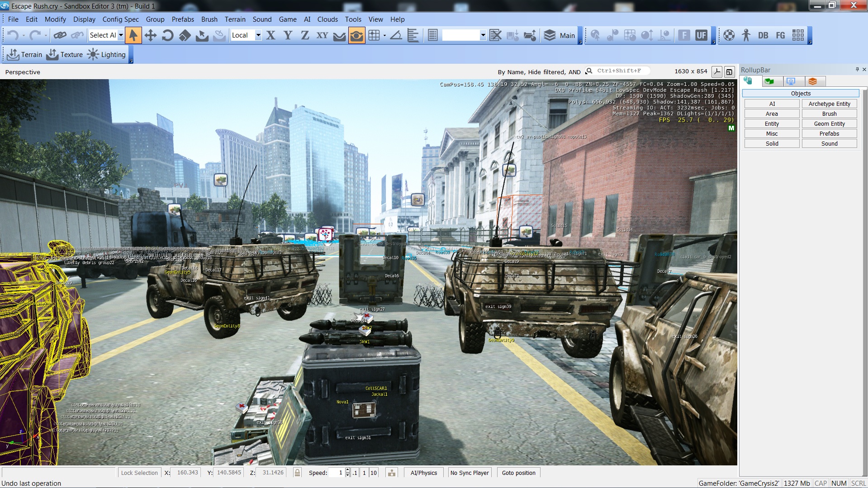
Task: Constrain movement to the XY plane
Action: click(322, 35)
